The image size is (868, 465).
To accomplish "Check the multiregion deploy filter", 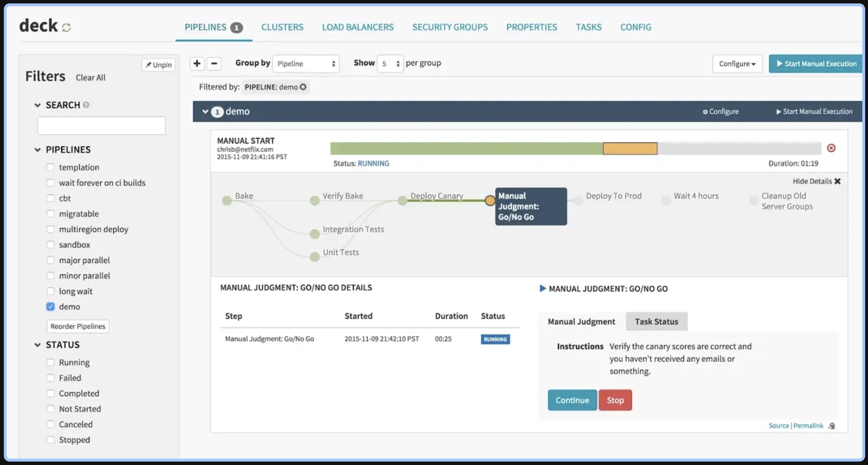I will 50,229.
